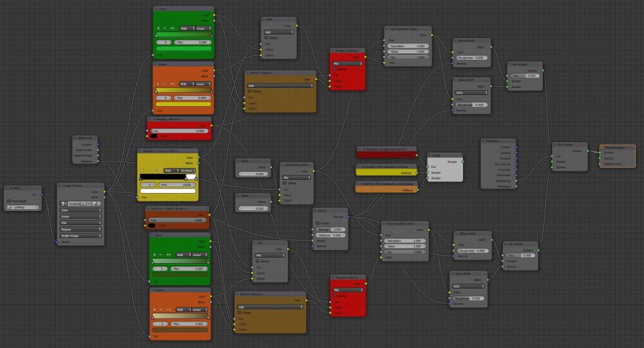
Task: Remove a stop in bottom orange ColorRamp
Action: coord(162,309)
